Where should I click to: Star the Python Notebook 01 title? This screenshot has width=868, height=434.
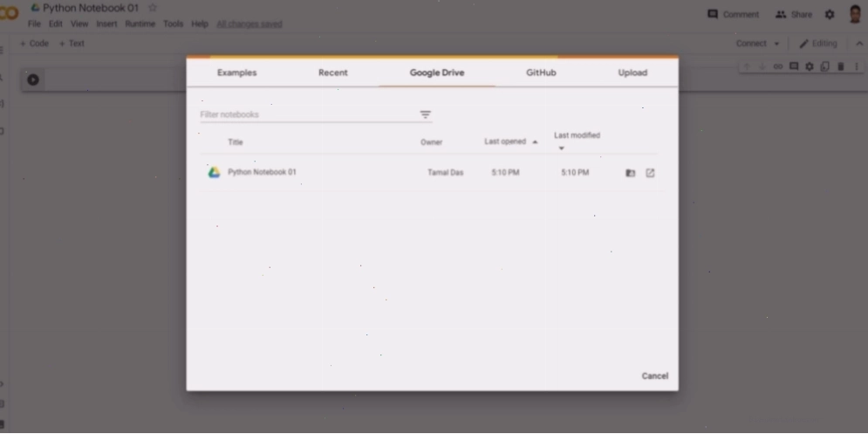(x=153, y=8)
